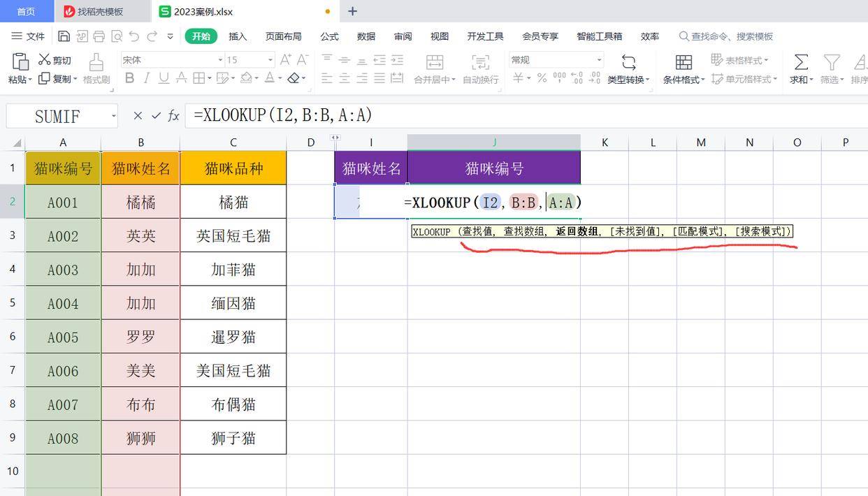Open 找稻壳模板 document tab
The image size is (868, 496).
pos(102,11)
